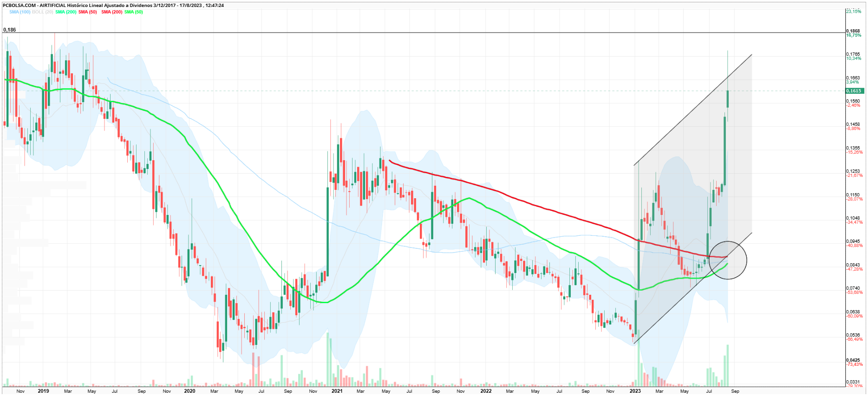Click the 2019 year label on time axis

[43, 391]
